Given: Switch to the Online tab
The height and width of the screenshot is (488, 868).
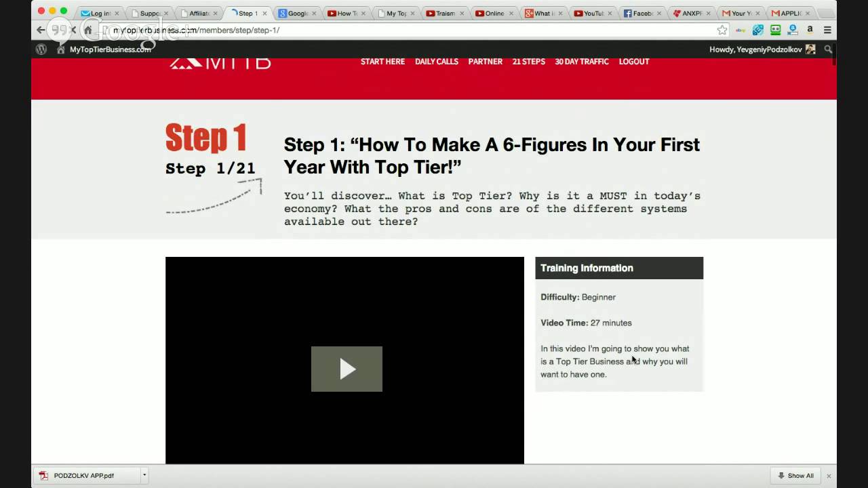Looking at the screenshot, I should coord(494,13).
